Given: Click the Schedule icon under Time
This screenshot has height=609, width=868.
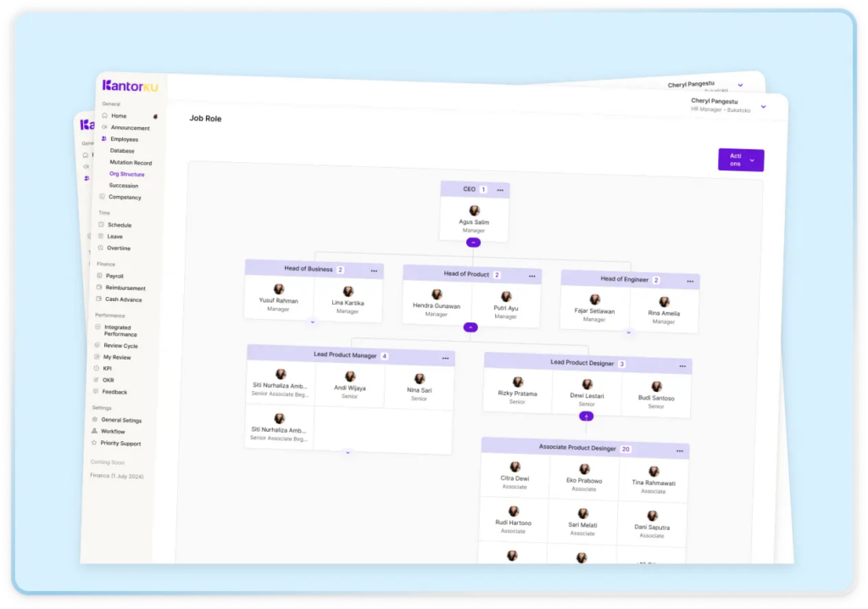Looking at the screenshot, I should [101, 225].
